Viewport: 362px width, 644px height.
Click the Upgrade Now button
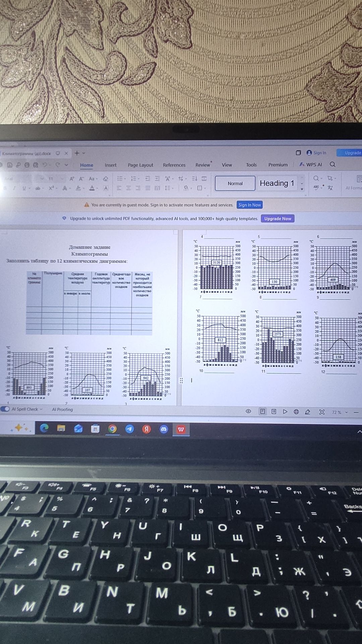coord(278,219)
